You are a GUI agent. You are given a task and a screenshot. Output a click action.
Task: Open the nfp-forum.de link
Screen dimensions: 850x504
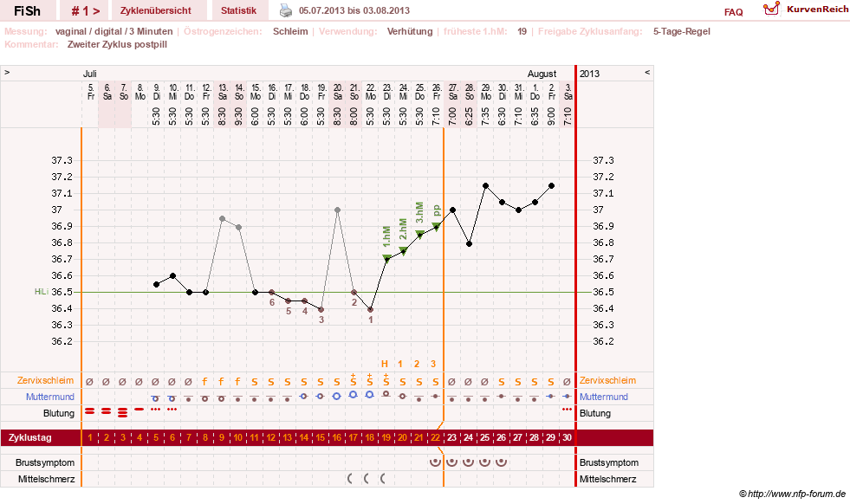coord(796,494)
